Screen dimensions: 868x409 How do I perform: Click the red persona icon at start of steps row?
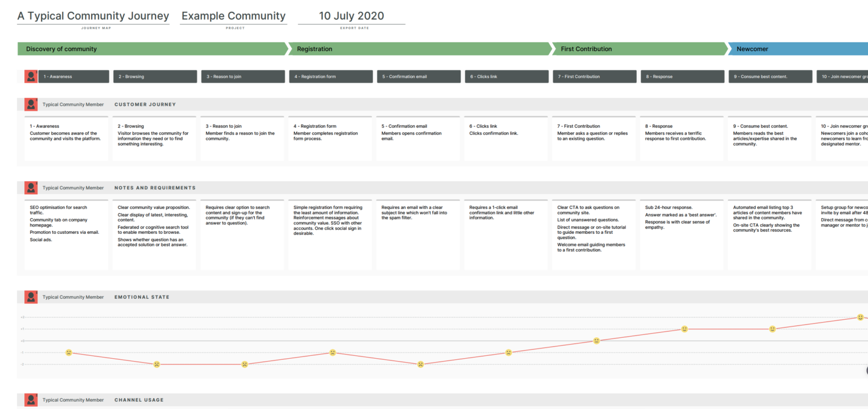(31, 76)
